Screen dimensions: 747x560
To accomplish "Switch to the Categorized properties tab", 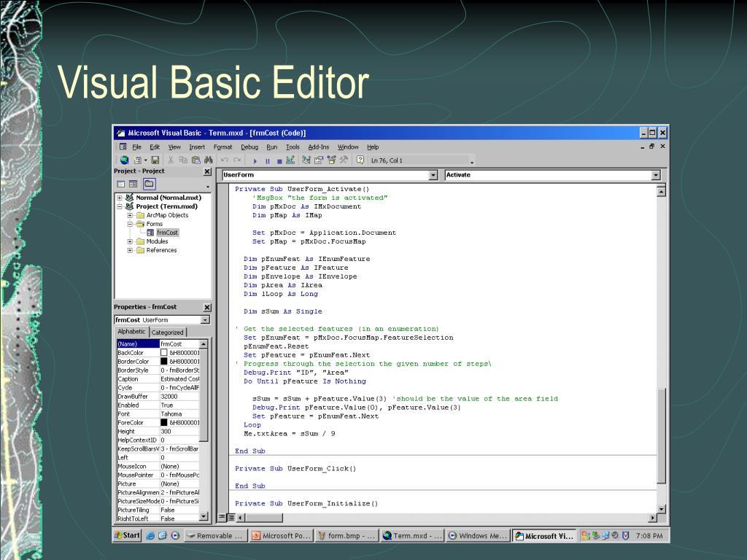I will pyautogui.click(x=167, y=332).
